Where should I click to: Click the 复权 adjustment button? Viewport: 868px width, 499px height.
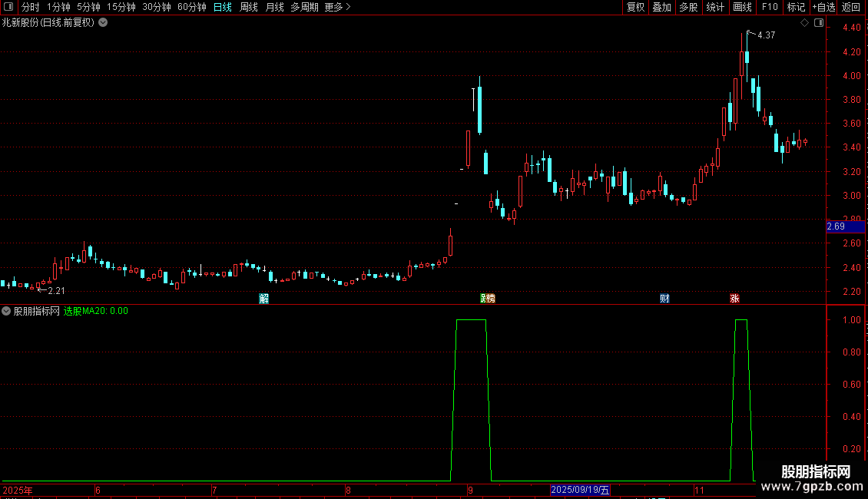[x=635, y=7]
